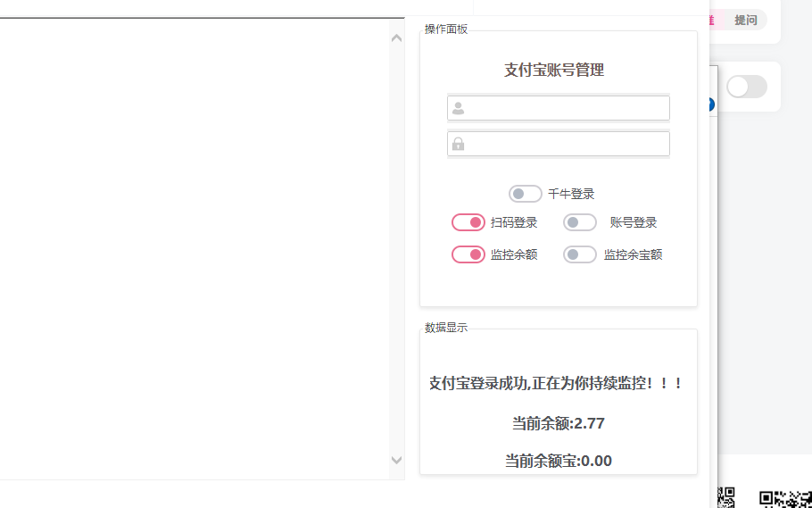The width and height of the screenshot is (812, 508).
Task: Open the 提问 tab in background window
Action: tap(746, 21)
